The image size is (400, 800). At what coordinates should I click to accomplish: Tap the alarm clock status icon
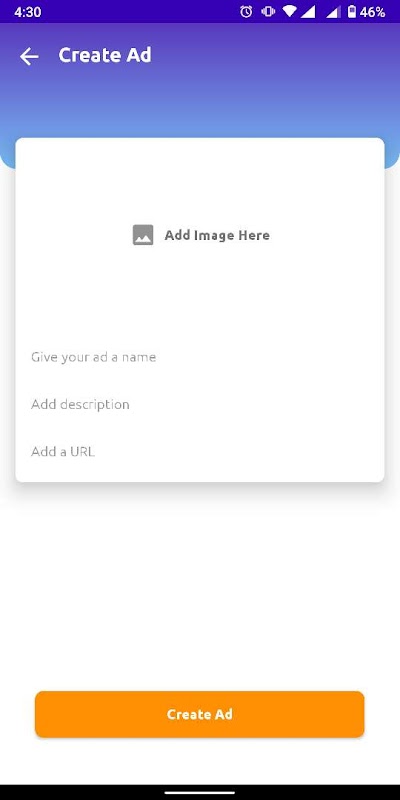click(x=246, y=12)
